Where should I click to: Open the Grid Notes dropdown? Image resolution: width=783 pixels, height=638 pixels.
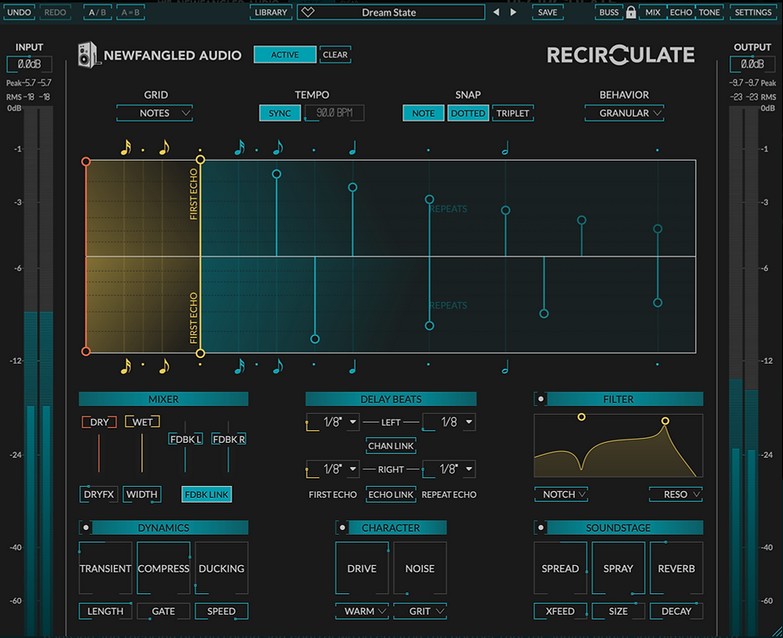pyautogui.click(x=155, y=113)
